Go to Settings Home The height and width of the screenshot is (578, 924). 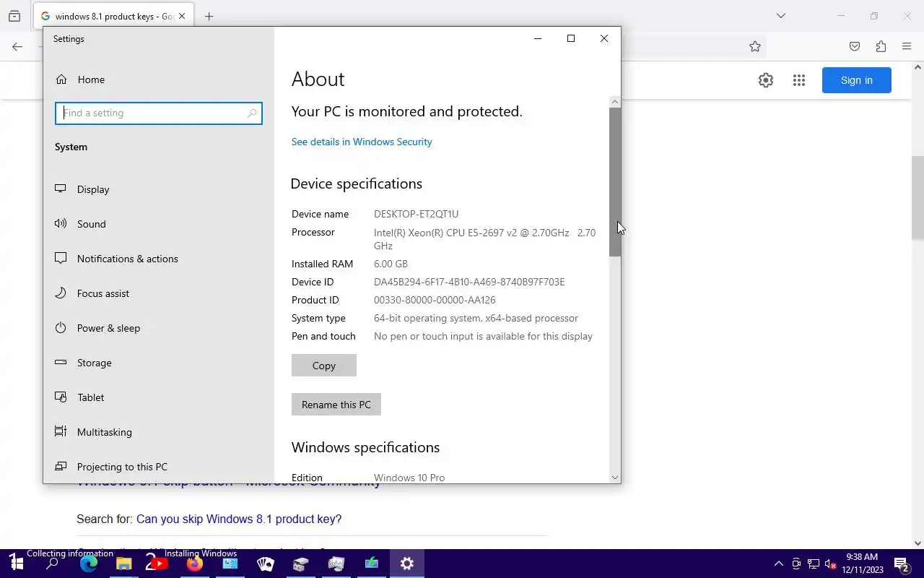point(90,79)
